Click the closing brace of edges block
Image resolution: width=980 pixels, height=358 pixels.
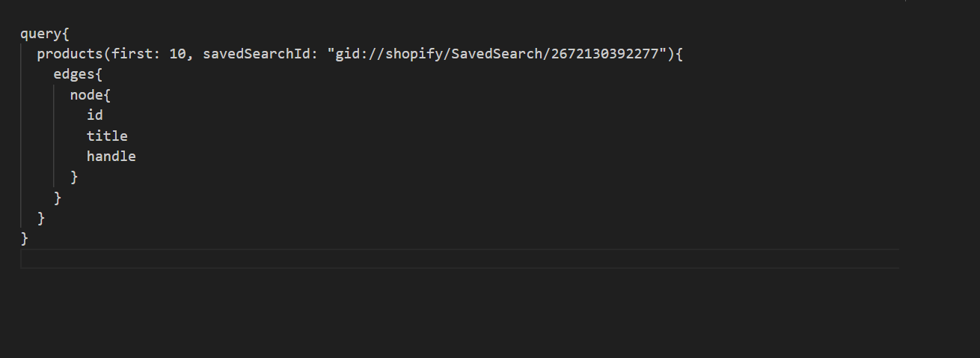point(58,197)
